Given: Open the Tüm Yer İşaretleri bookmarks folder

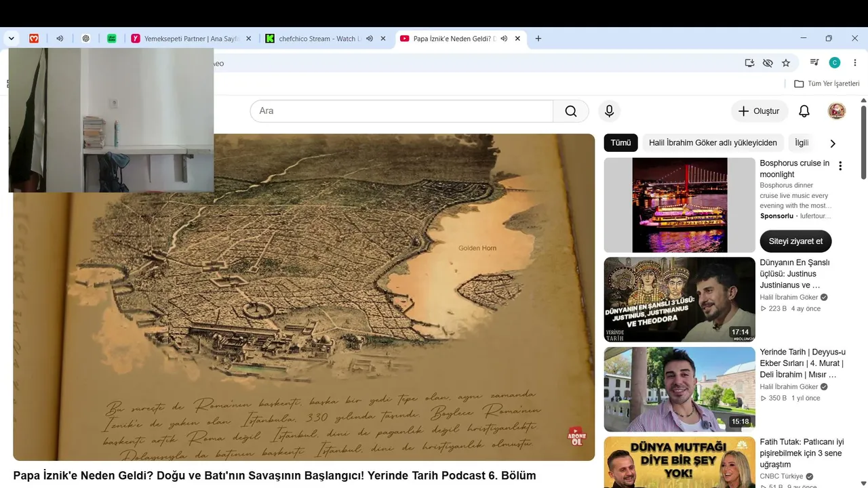Looking at the screenshot, I should (827, 84).
